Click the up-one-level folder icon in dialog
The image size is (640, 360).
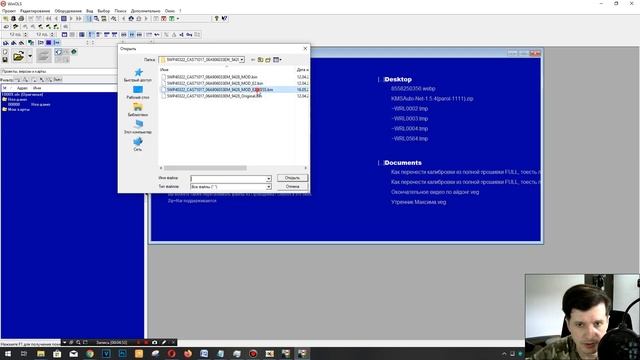click(x=260, y=60)
